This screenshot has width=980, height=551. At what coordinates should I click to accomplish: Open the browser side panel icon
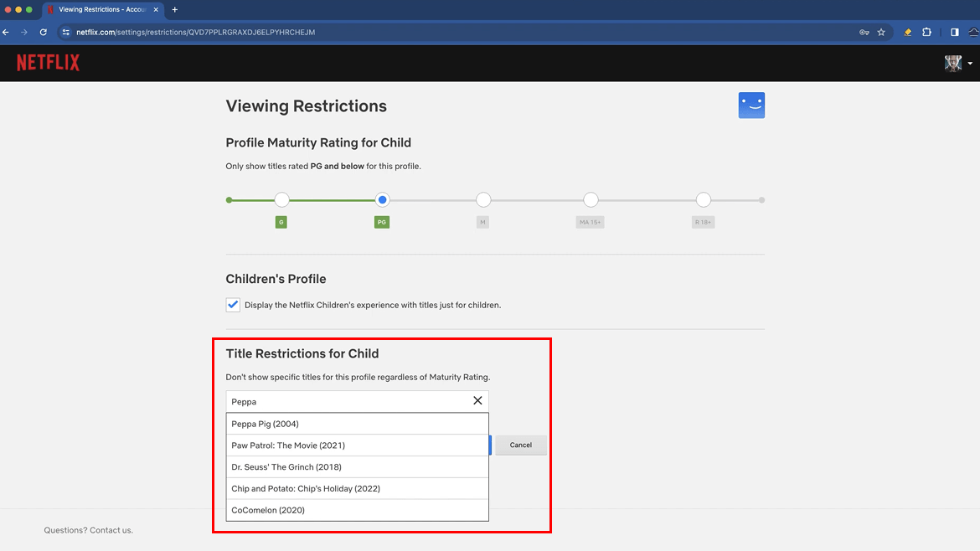(x=953, y=32)
